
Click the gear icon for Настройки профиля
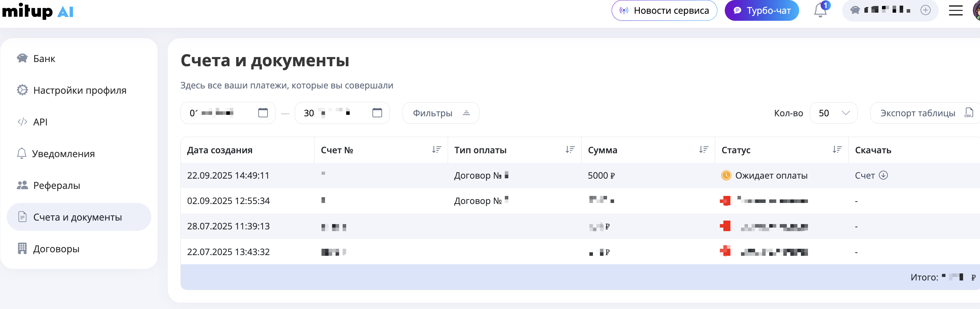[23, 90]
